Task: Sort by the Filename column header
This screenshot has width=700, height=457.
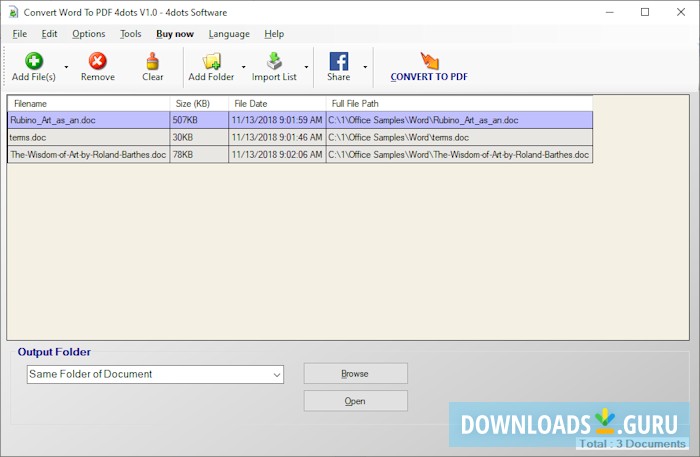Action: point(88,104)
